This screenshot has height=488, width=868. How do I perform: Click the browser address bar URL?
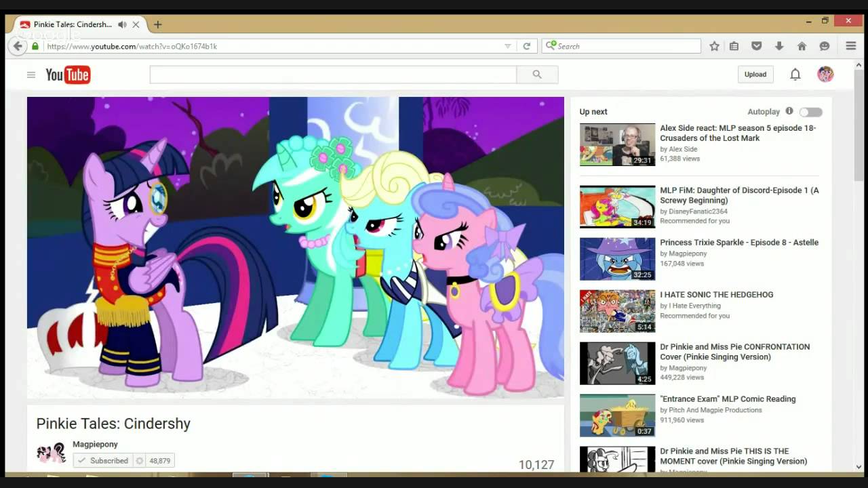(271, 46)
